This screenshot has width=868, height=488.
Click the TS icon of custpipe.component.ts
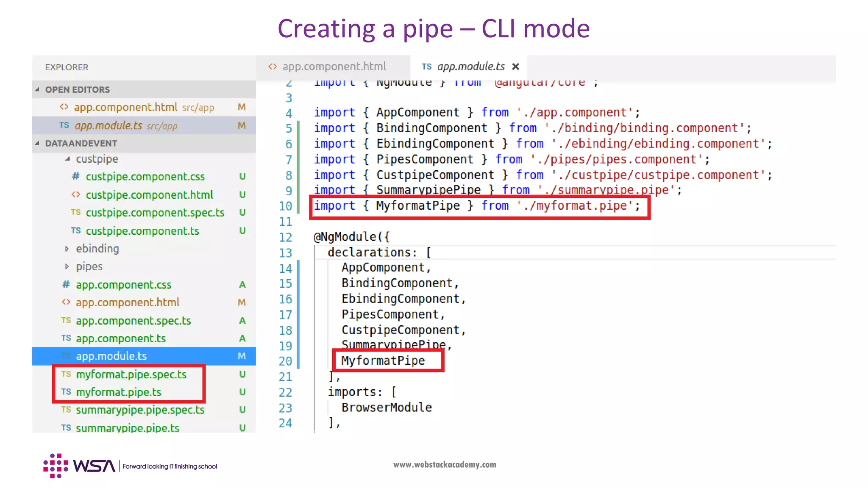pos(75,230)
